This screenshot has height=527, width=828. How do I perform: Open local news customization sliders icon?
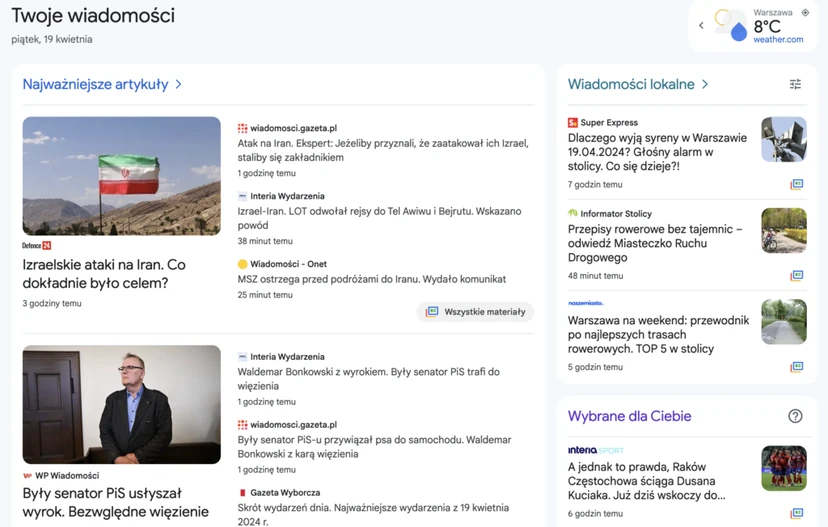coord(795,84)
